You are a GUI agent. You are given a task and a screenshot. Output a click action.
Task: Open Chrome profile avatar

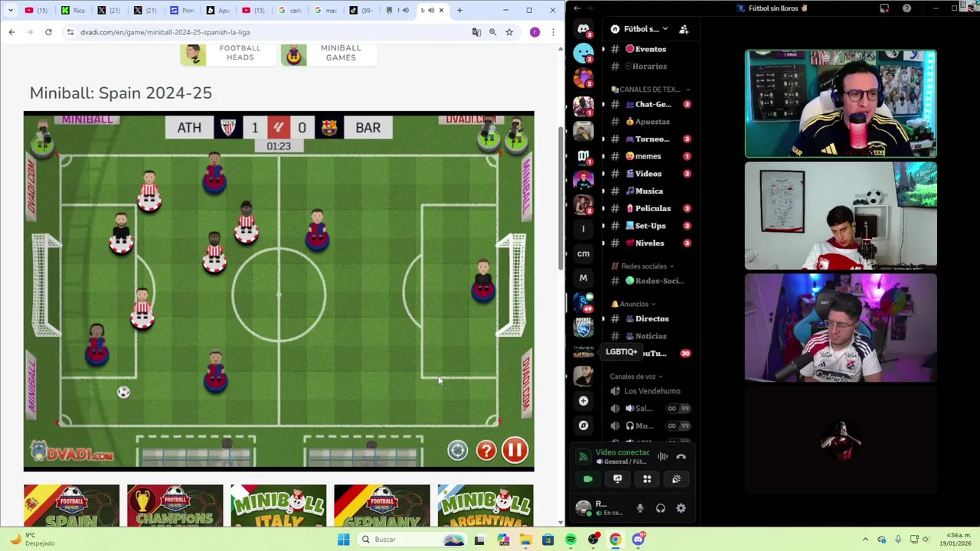click(534, 32)
